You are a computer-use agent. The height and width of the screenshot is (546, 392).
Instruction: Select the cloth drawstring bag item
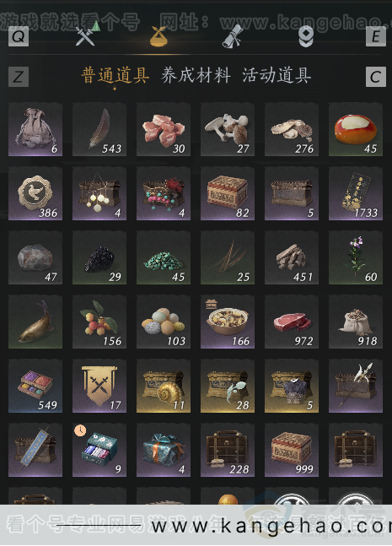(35, 129)
